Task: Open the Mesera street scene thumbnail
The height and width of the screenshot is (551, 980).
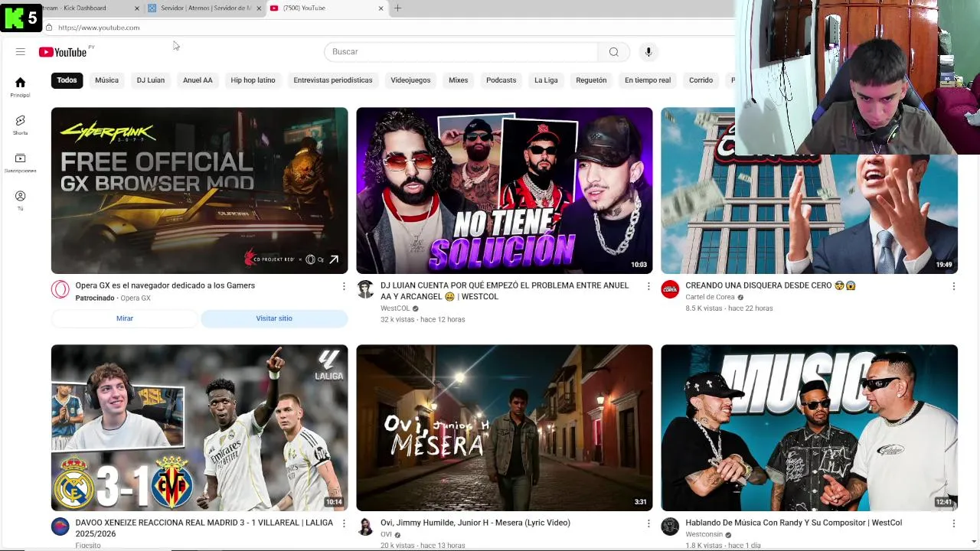Action: [505, 428]
